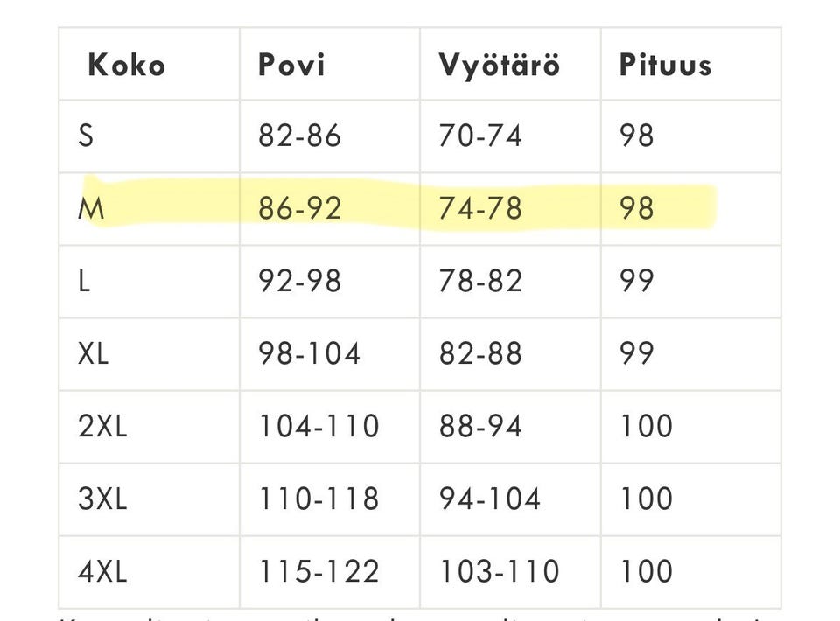Click the 98-104 bust measurement
The width and height of the screenshot is (840, 621).
point(309,353)
